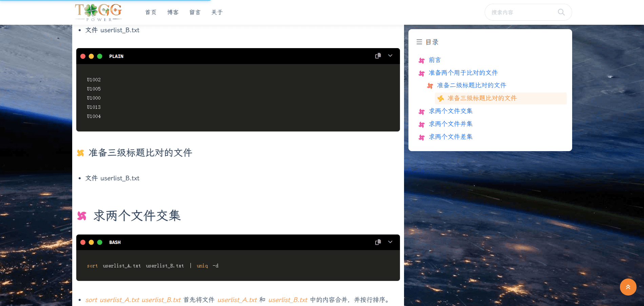Jump to 准备二级标题比对的文件 section
This screenshot has height=306, width=644.
tap(471, 85)
